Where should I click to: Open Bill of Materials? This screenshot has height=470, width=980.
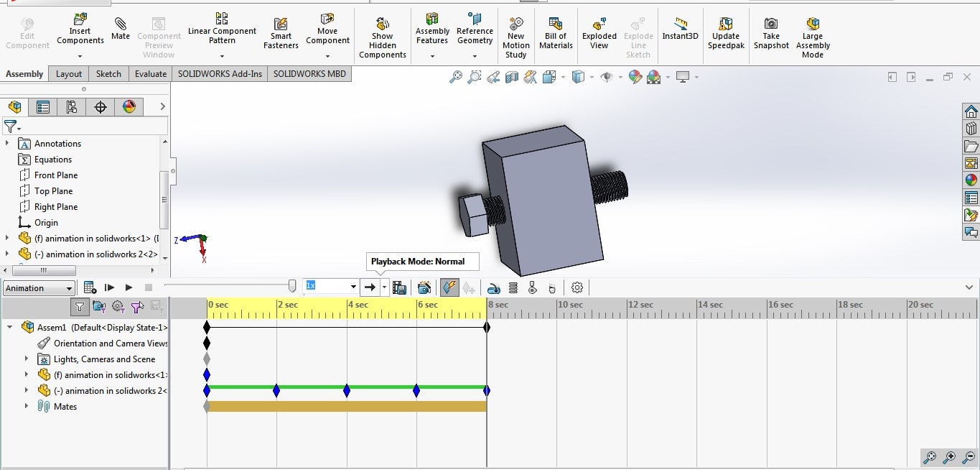pyautogui.click(x=556, y=34)
